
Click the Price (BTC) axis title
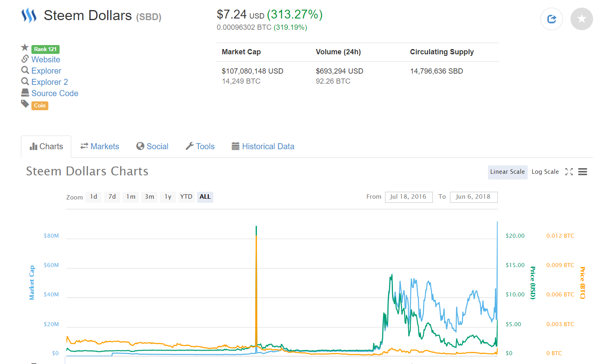pos(583,282)
